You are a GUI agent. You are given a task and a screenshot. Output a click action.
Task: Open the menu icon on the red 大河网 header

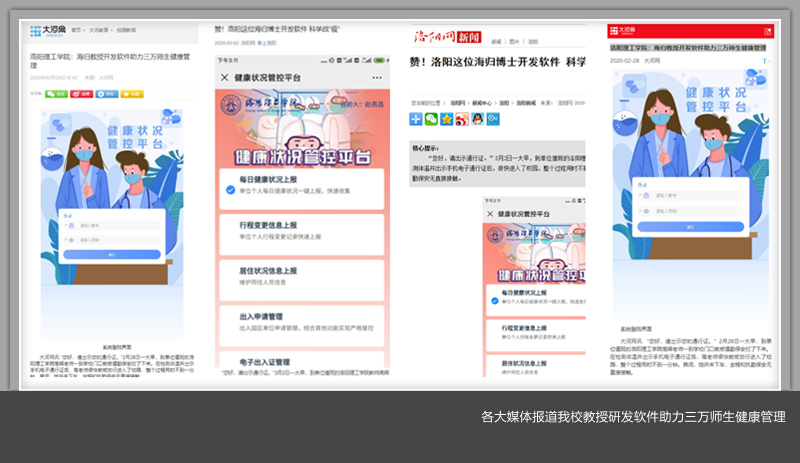coord(767,31)
